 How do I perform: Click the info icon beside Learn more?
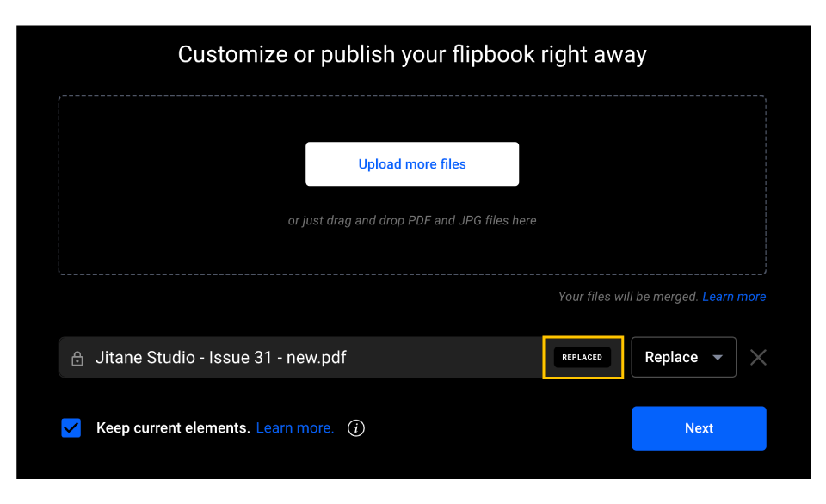click(x=355, y=427)
